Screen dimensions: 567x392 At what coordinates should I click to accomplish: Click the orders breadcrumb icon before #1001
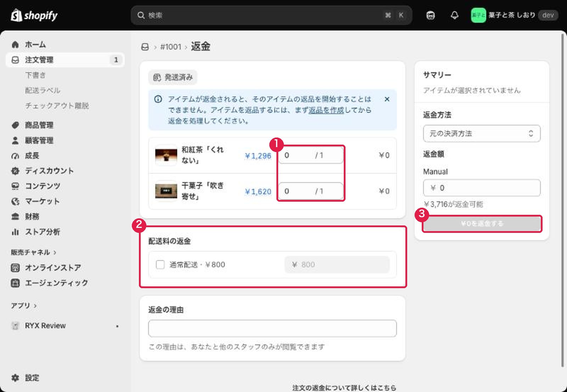pos(145,47)
